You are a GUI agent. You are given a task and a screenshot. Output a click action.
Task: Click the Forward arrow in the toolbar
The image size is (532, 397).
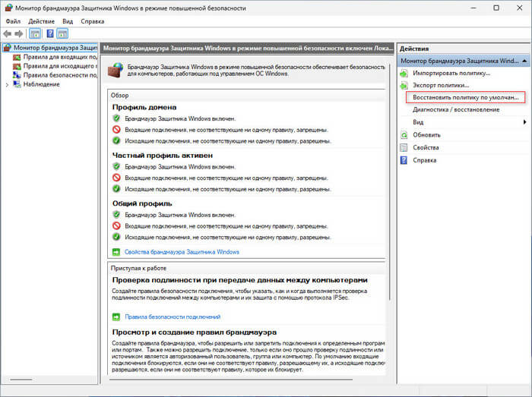19,34
